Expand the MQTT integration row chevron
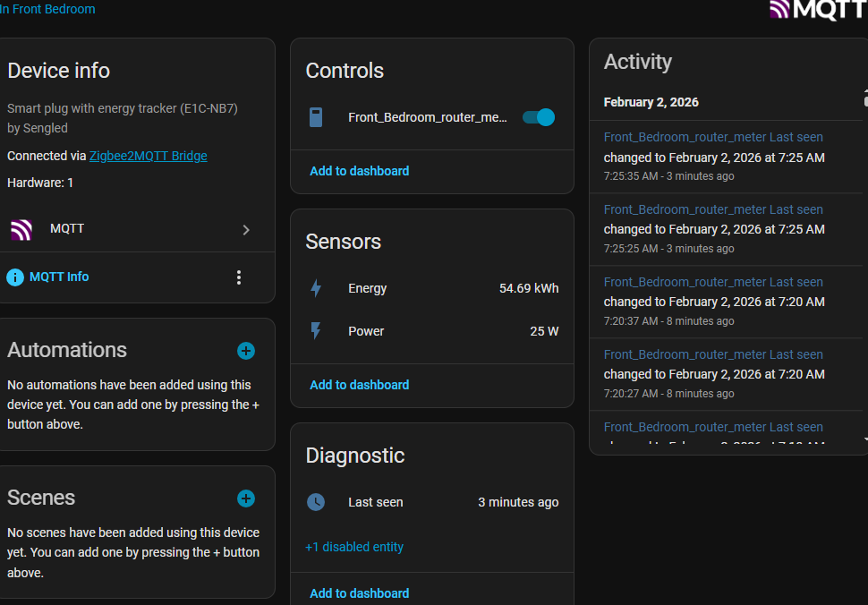 [246, 230]
